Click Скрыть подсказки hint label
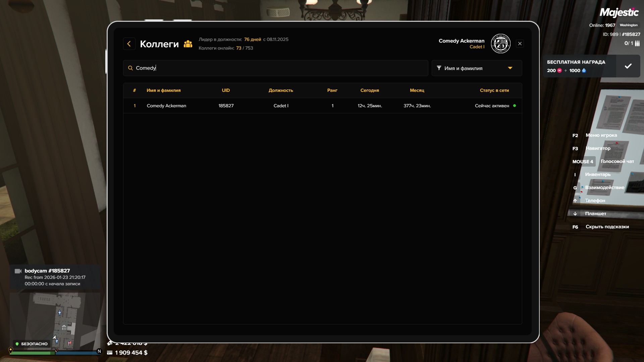This screenshot has width=644, height=362. (607, 227)
